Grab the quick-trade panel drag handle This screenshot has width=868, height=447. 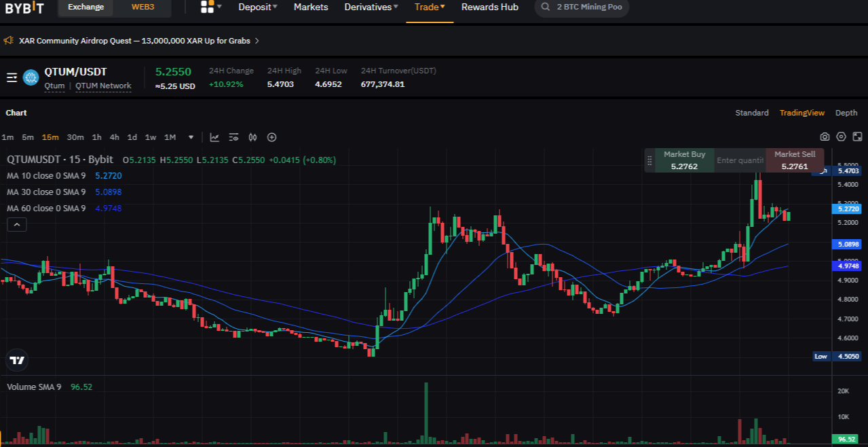click(x=649, y=161)
